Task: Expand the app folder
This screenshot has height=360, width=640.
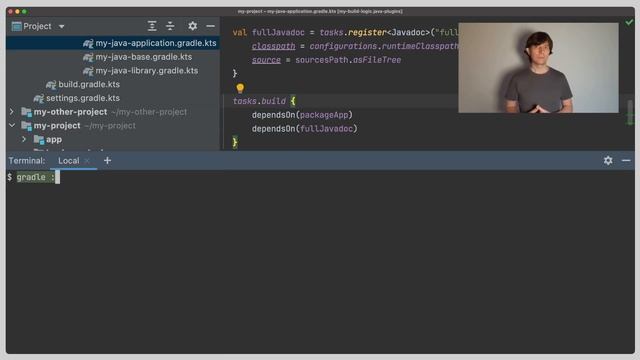Action: pyautogui.click(x=24, y=139)
